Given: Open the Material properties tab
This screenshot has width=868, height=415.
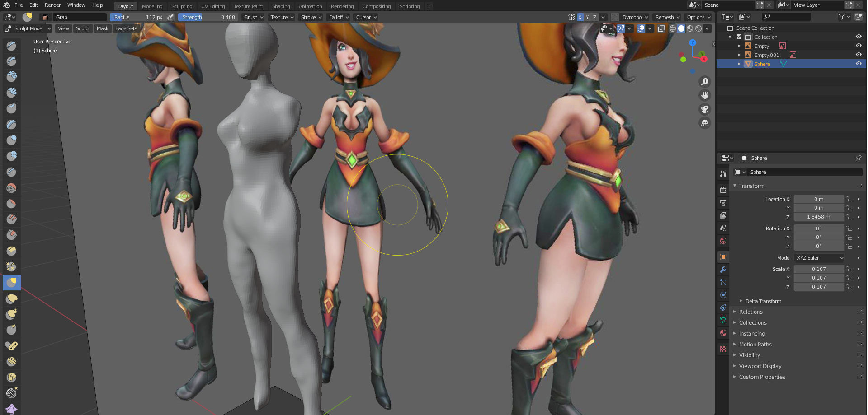Looking at the screenshot, I should (723, 333).
